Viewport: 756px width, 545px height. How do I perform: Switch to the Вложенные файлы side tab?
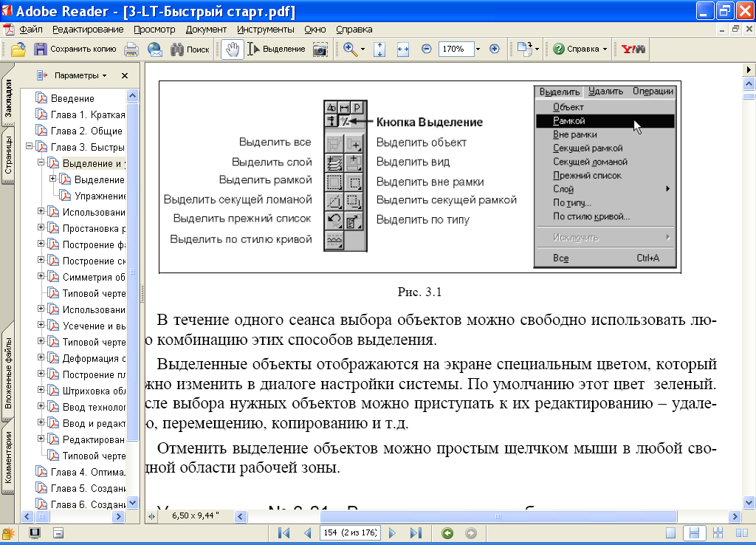(8, 374)
